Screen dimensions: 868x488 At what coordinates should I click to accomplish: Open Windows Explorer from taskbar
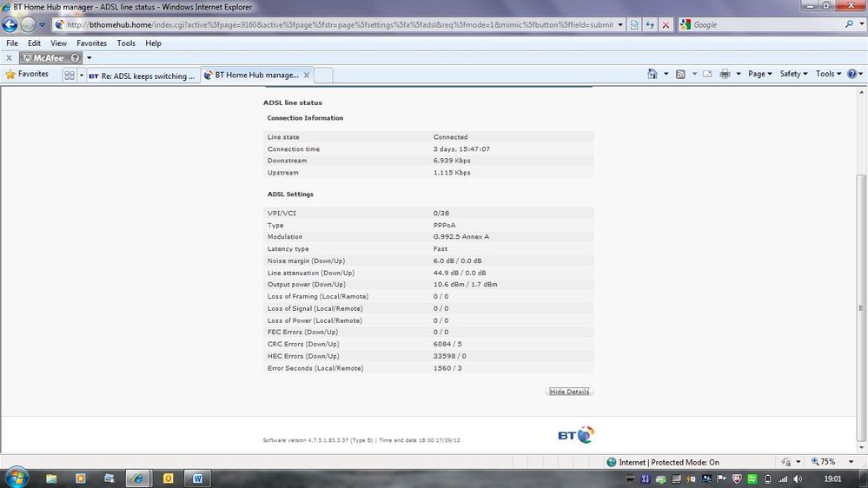[x=51, y=478]
